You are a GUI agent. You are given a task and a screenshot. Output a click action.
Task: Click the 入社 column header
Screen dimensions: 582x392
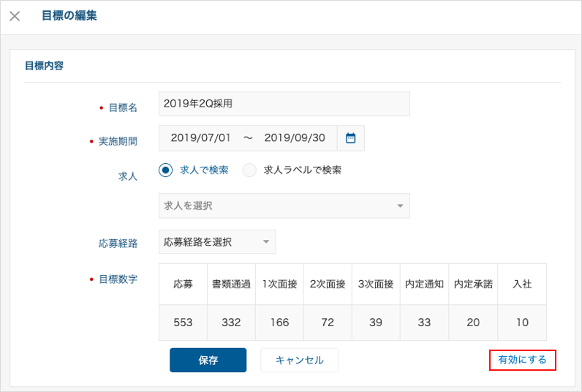[522, 284]
